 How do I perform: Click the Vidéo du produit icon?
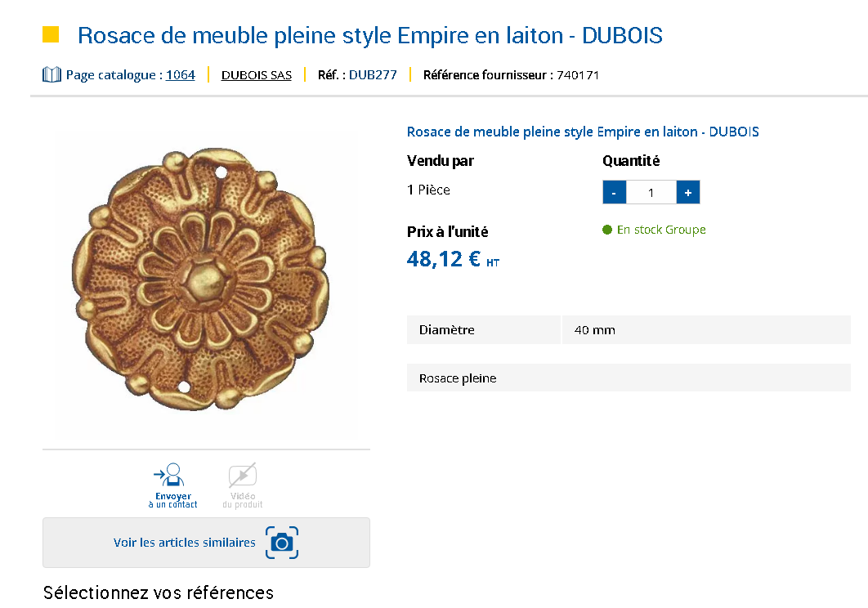point(243,475)
